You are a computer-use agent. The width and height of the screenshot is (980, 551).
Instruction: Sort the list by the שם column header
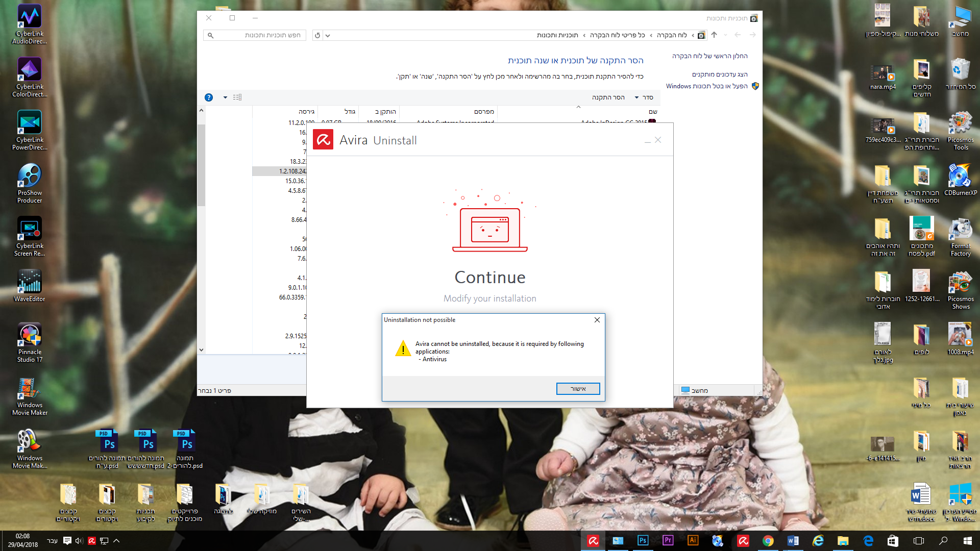(653, 112)
